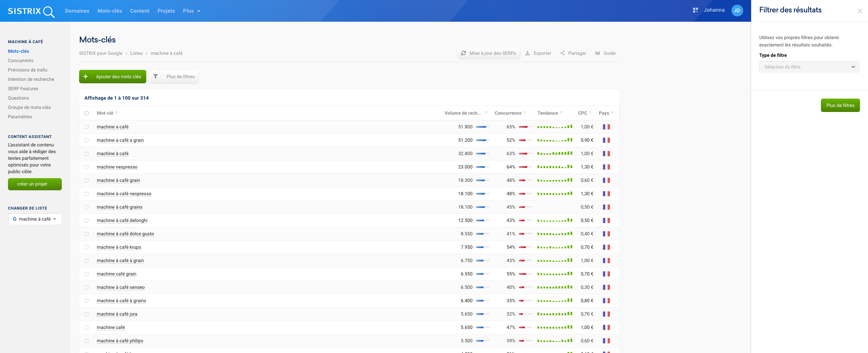The image size is (868, 353).
Task: Click the SERP refresh icon
Action: (x=463, y=53)
